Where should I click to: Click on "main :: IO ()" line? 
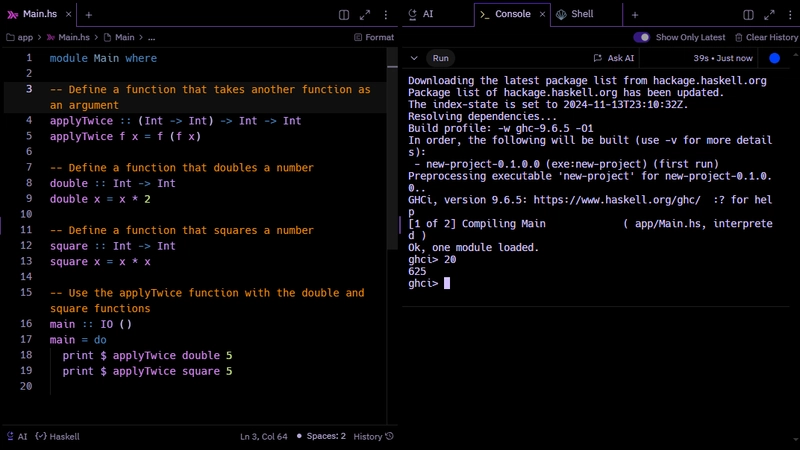point(91,324)
